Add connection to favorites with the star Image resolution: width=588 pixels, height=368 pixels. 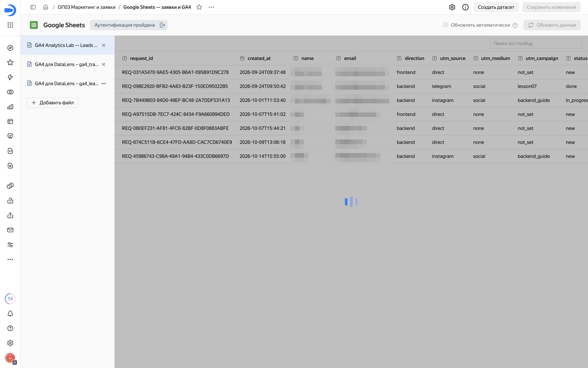coord(199,7)
